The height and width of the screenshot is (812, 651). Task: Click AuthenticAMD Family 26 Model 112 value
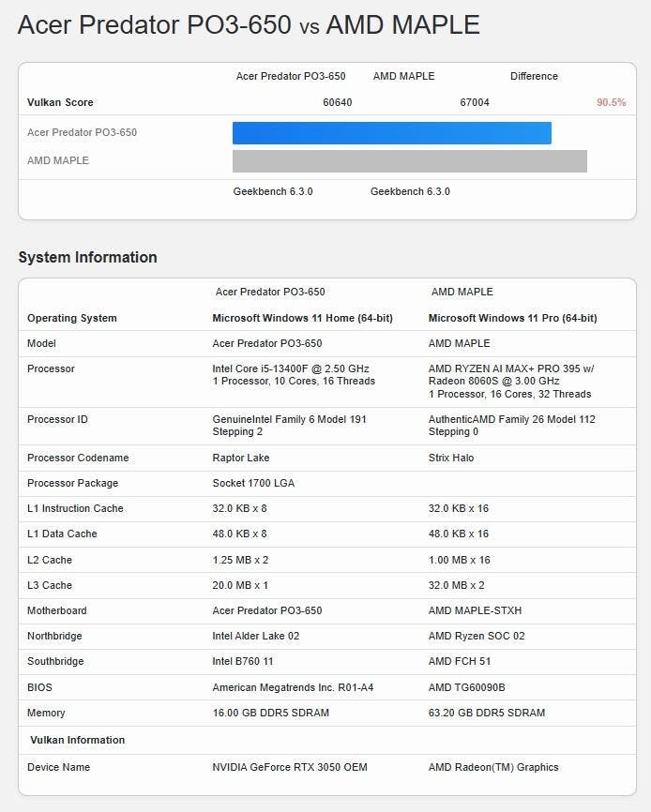[x=511, y=419]
